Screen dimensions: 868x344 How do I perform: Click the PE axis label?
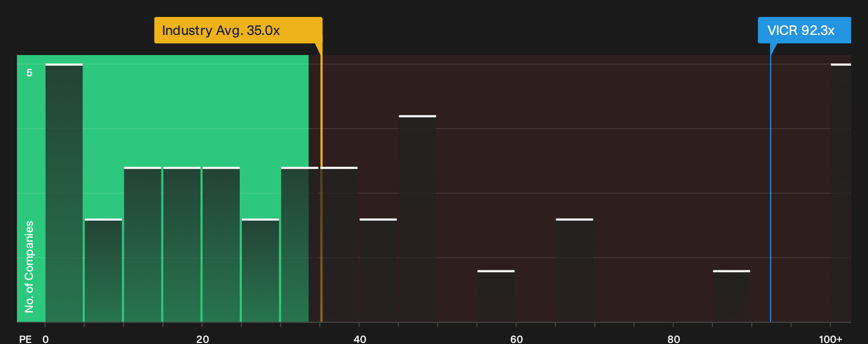(25, 339)
